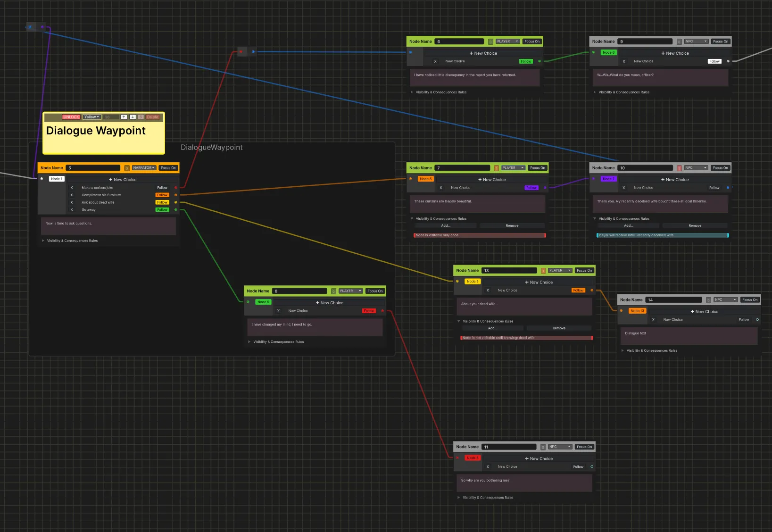Delete the 'Make a serious joke' choice via its X icon
This screenshot has height=532, width=772.
72,187
